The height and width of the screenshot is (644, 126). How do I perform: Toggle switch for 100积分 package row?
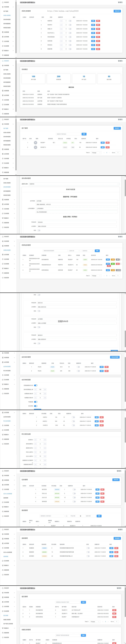coord(73,417)
